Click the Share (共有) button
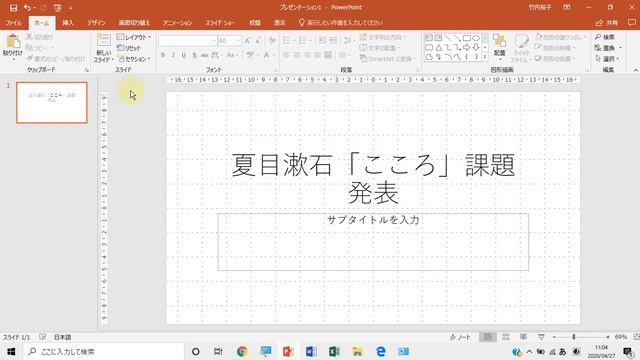The image size is (640, 360). point(607,23)
